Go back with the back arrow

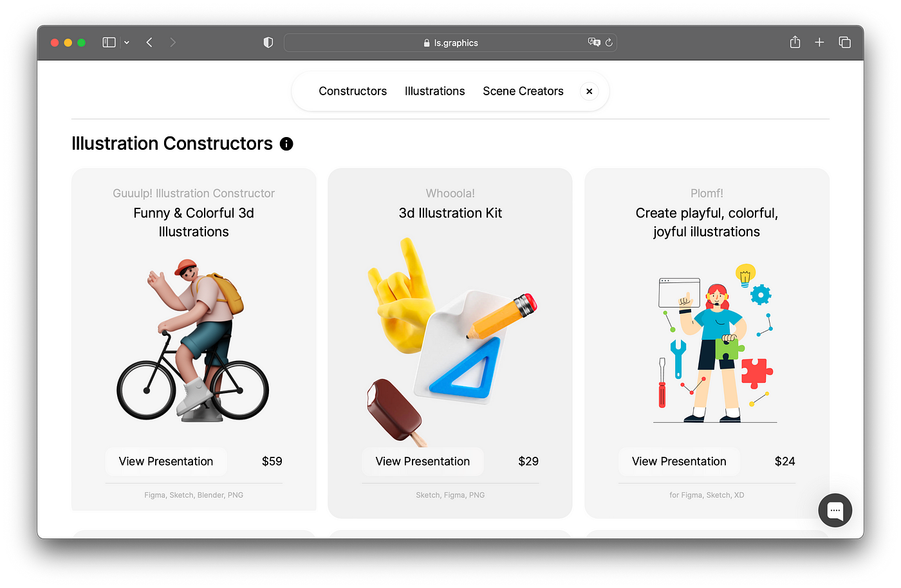pos(149,42)
